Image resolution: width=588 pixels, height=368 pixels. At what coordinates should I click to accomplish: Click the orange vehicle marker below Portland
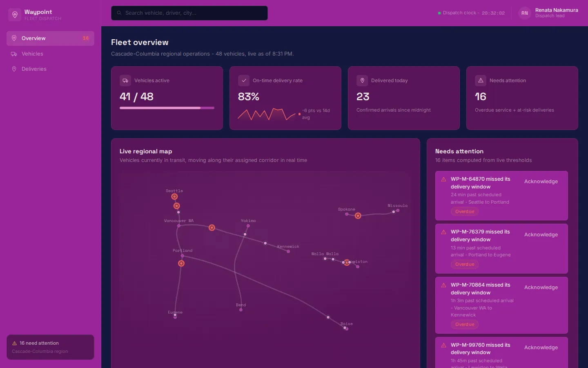pyautogui.click(x=181, y=264)
